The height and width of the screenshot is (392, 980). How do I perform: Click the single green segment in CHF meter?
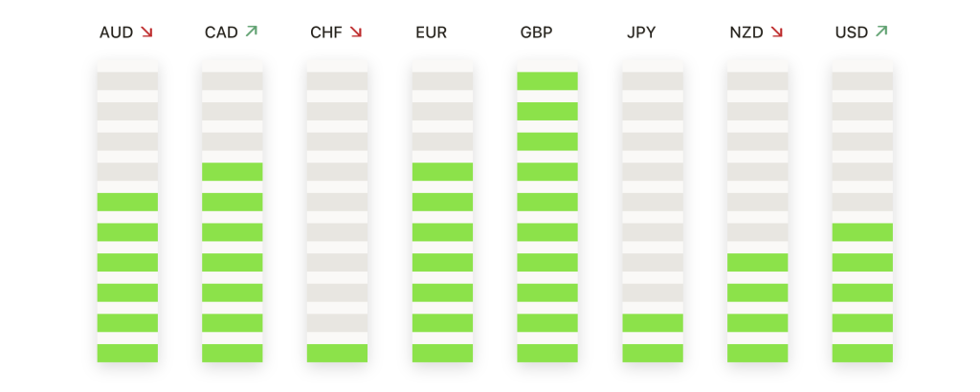(337, 353)
